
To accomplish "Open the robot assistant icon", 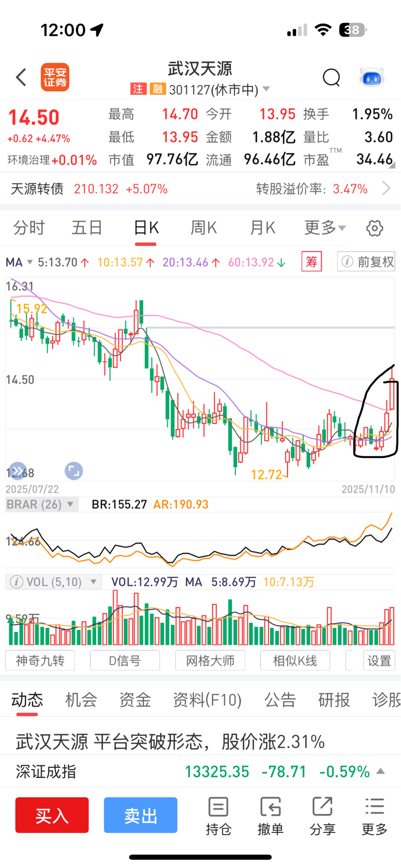I will tap(372, 78).
